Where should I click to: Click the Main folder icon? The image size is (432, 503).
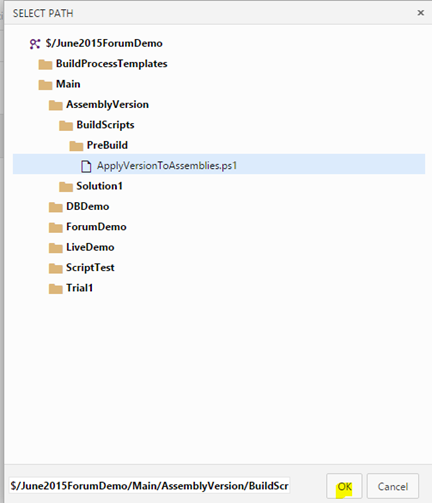pyautogui.click(x=45, y=85)
